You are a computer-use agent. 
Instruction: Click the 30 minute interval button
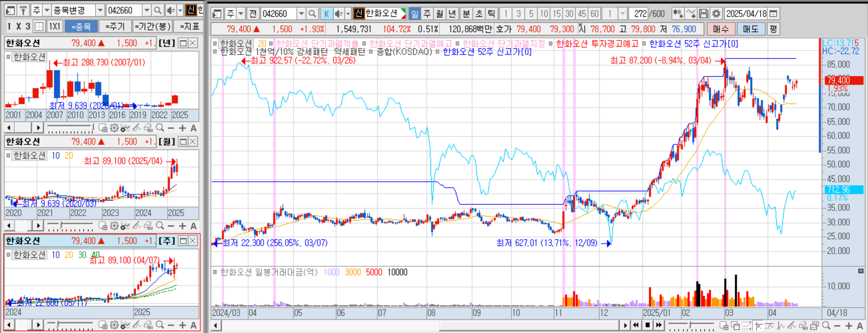pyautogui.click(x=569, y=14)
